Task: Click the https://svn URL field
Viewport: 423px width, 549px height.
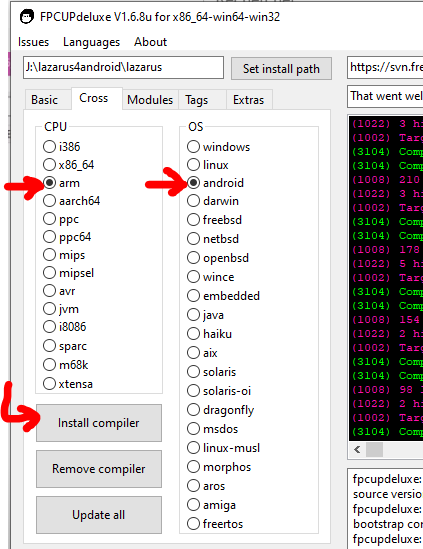Action: coord(385,67)
